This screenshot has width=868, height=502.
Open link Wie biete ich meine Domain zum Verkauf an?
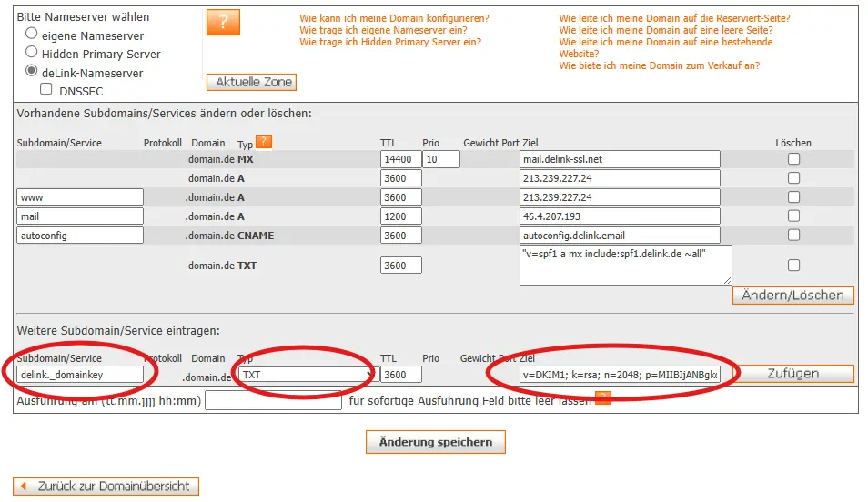pyautogui.click(x=659, y=65)
